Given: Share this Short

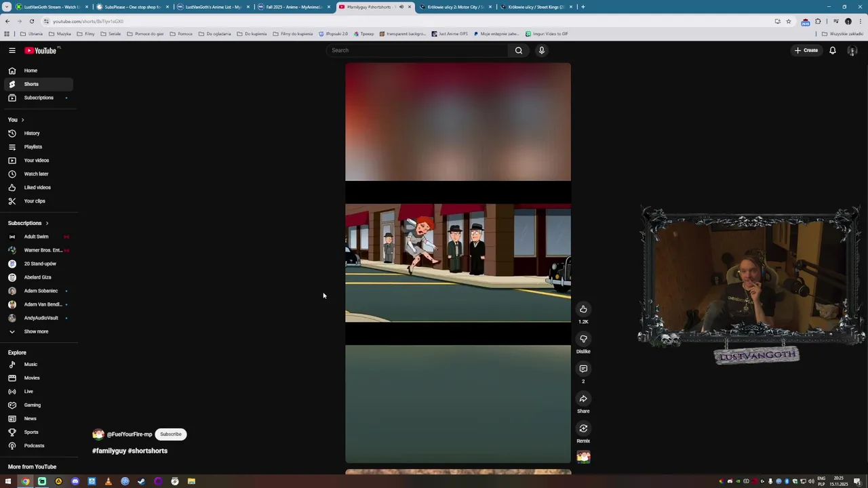Looking at the screenshot, I should (x=583, y=399).
